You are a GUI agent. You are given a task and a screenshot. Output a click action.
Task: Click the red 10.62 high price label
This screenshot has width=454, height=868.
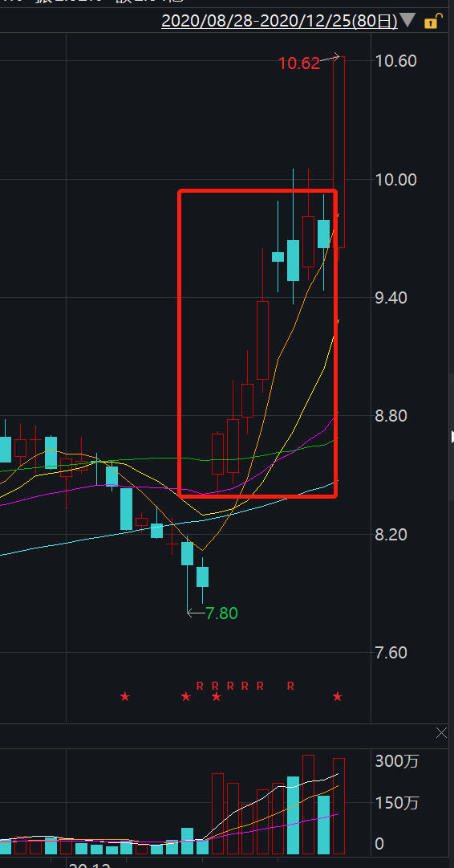click(299, 63)
